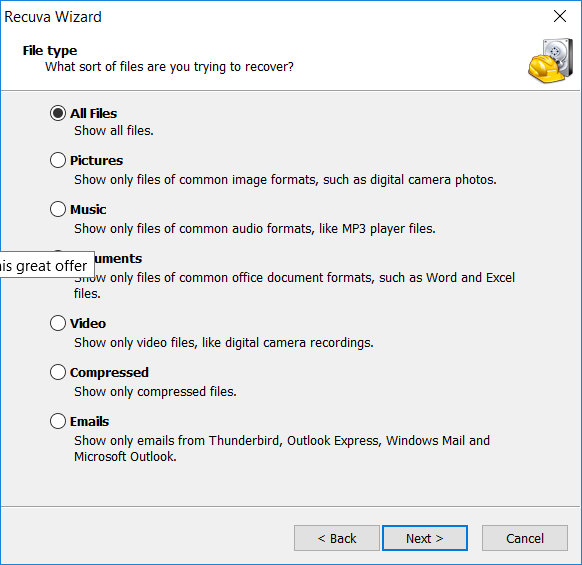582x565 pixels.
Task: Go to previous step with < Back
Action: [337, 538]
